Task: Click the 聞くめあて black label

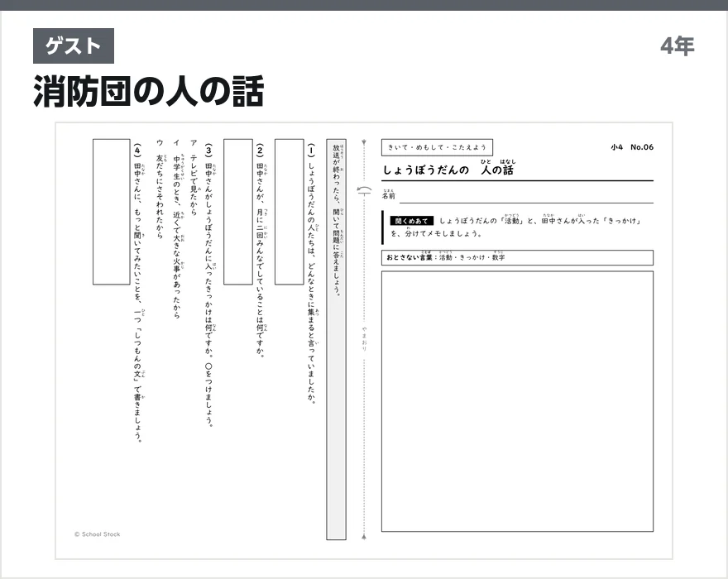Action: coord(411,221)
